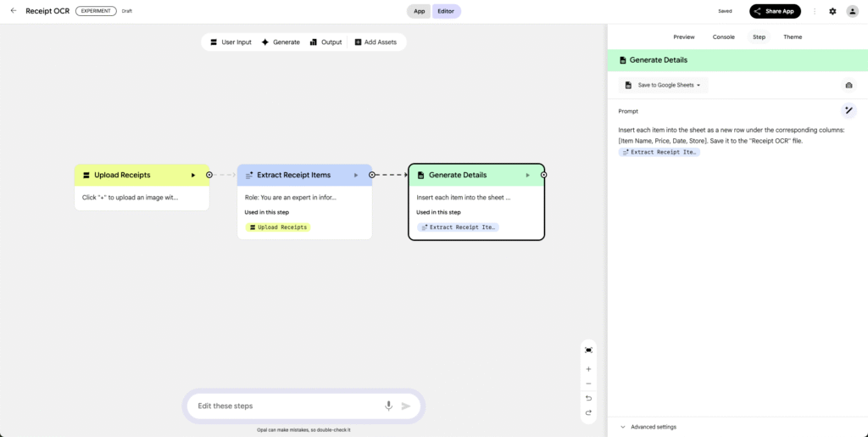Switch to the Preview tab
The image size is (868, 437).
coord(683,36)
